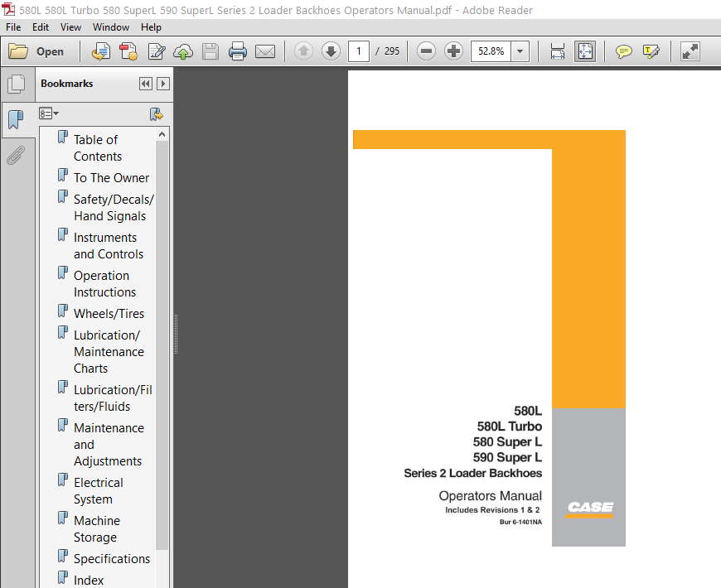
Task: Open the Page Thumbnails panel icon
Action: click(x=17, y=84)
